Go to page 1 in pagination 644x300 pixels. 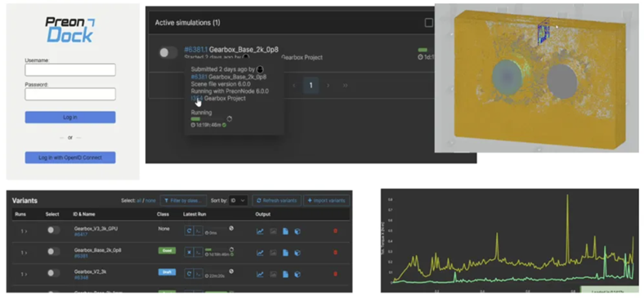tap(311, 86)
